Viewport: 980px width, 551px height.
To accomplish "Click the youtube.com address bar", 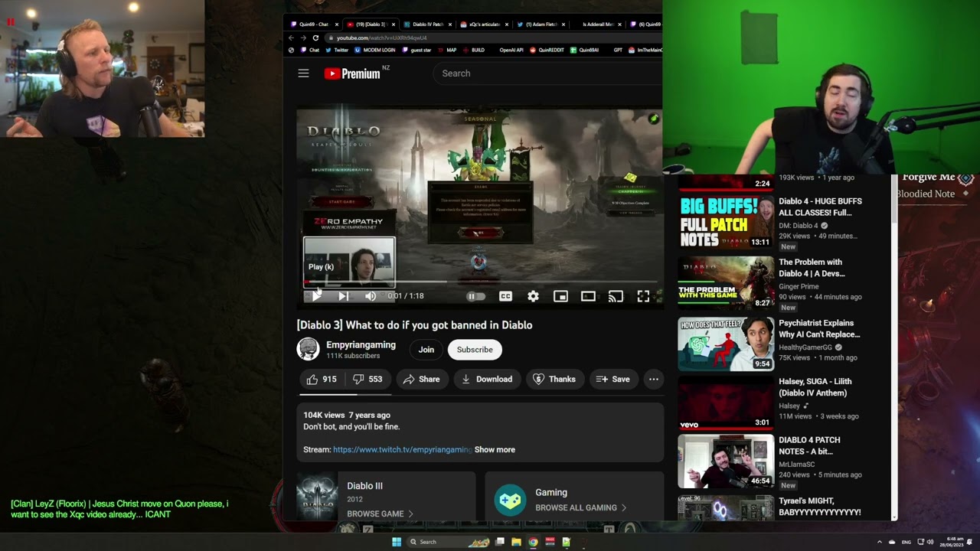I will click(494, 37).
